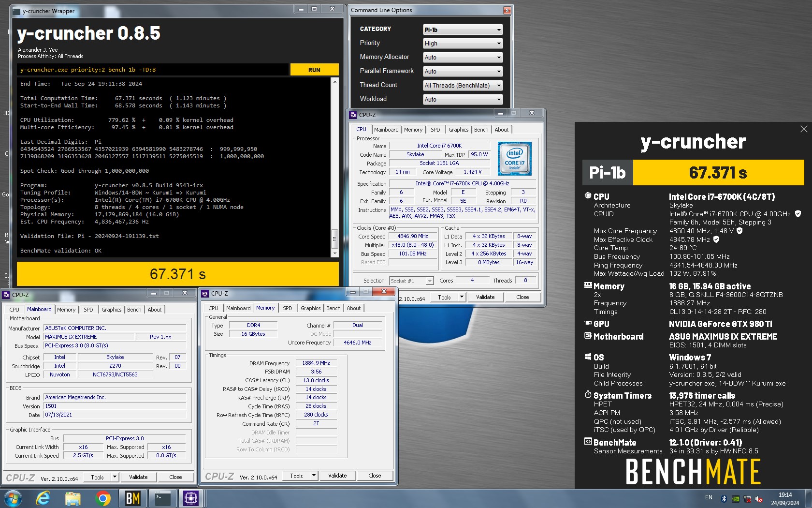This screenshot has height=508, width=812.
Task: Open the Thread Count dropdown
Action: [x=463, y=85]
